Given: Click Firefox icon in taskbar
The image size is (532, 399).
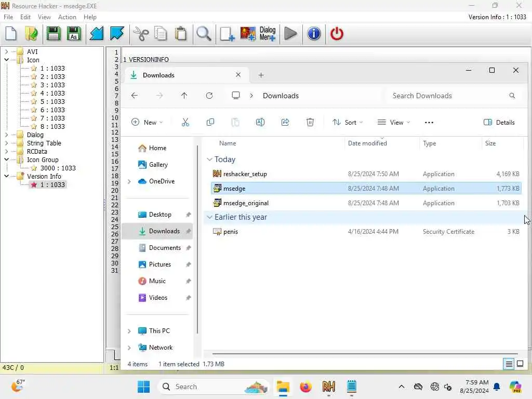Looking at the screenshot, I should (305, 387).
